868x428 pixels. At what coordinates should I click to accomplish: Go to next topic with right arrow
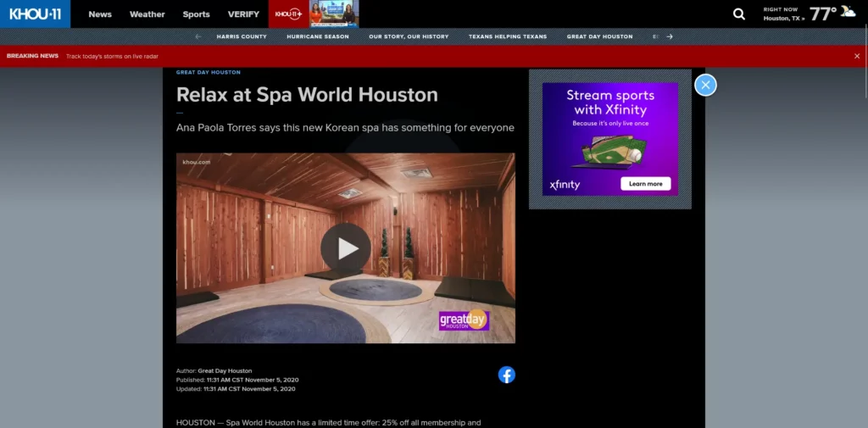[x=670, y=36]
